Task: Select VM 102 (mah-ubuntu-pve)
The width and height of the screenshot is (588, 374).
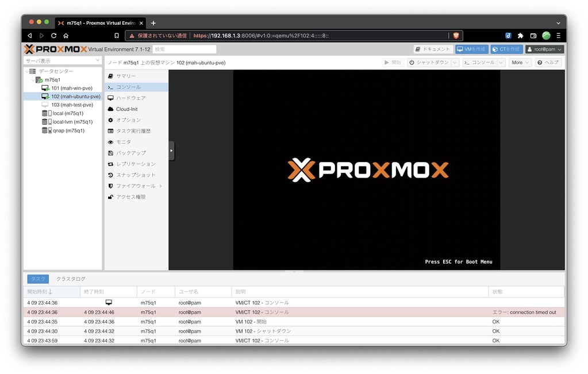Action: [x=76, y=97]
